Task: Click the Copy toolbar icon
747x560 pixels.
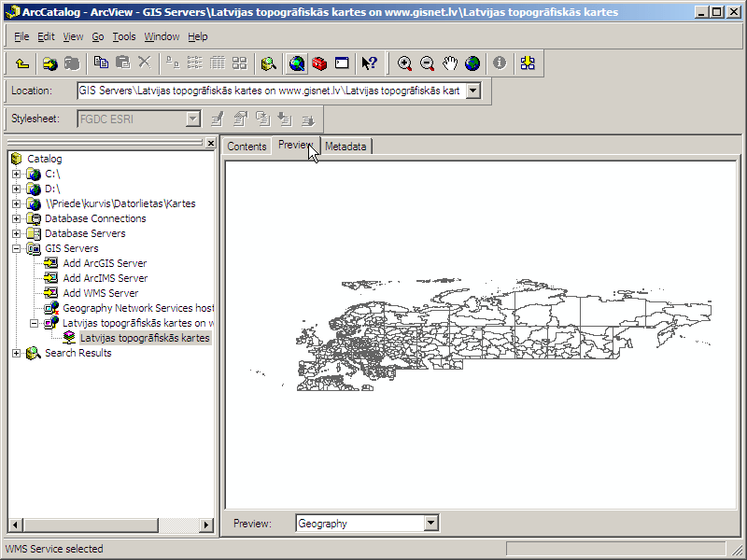Action: [101, 63]
